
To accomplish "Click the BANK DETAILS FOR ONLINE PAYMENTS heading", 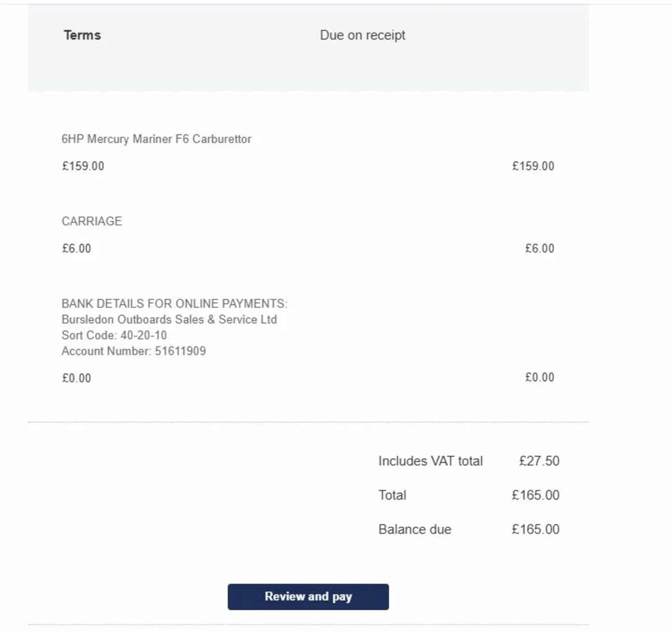I will [x=174, y=304].
